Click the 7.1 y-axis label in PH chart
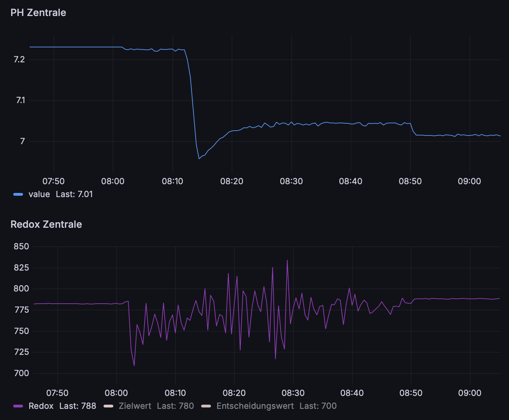 (x=20, y=100)
